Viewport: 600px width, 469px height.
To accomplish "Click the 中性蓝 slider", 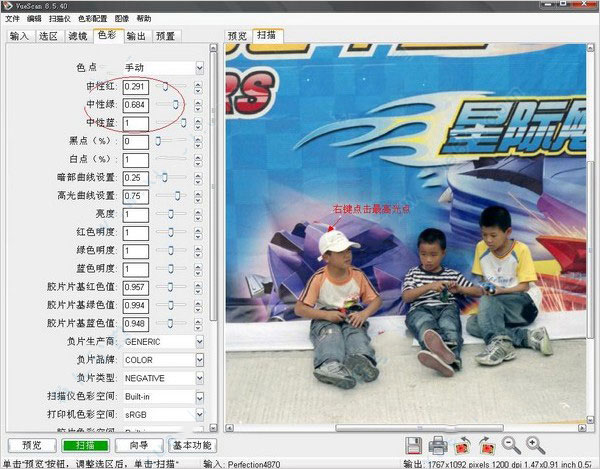I will (x=171, y=123).
